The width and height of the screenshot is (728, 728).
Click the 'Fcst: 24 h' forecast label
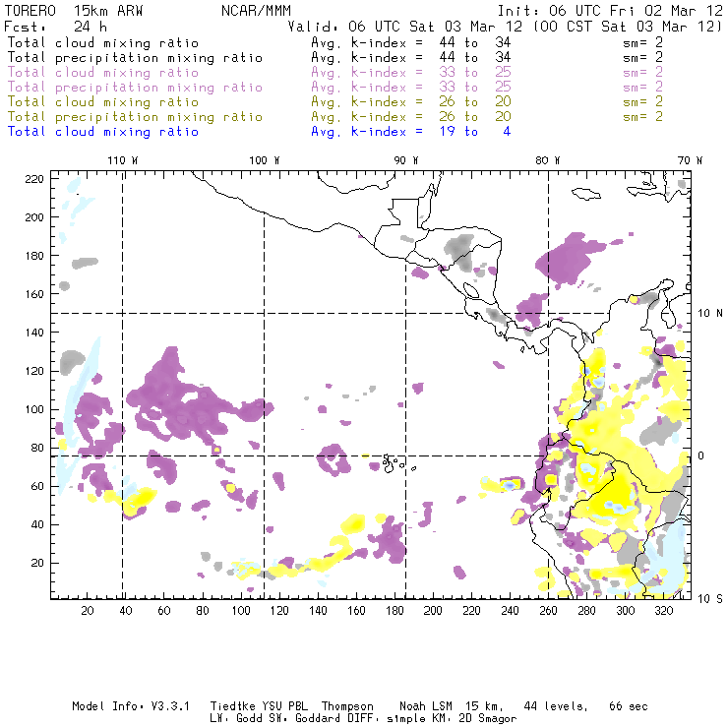[x=55, y=27]
